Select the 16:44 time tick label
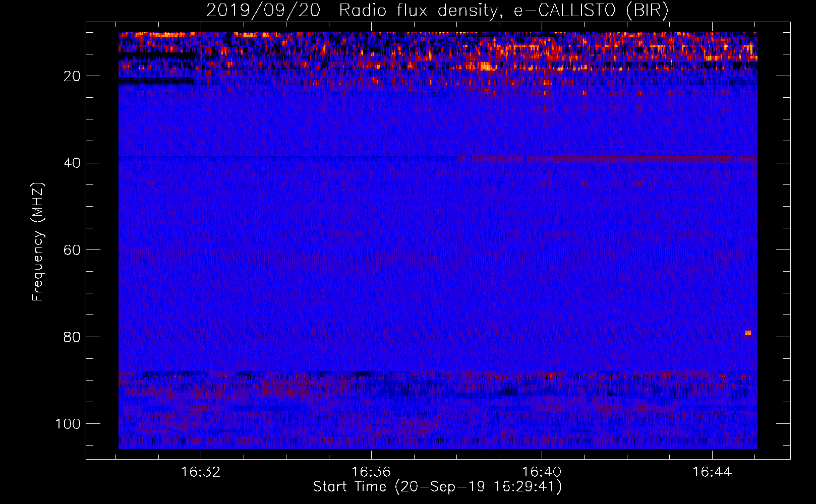The height and width of the screenshot is (504, 816). (712, 472)
